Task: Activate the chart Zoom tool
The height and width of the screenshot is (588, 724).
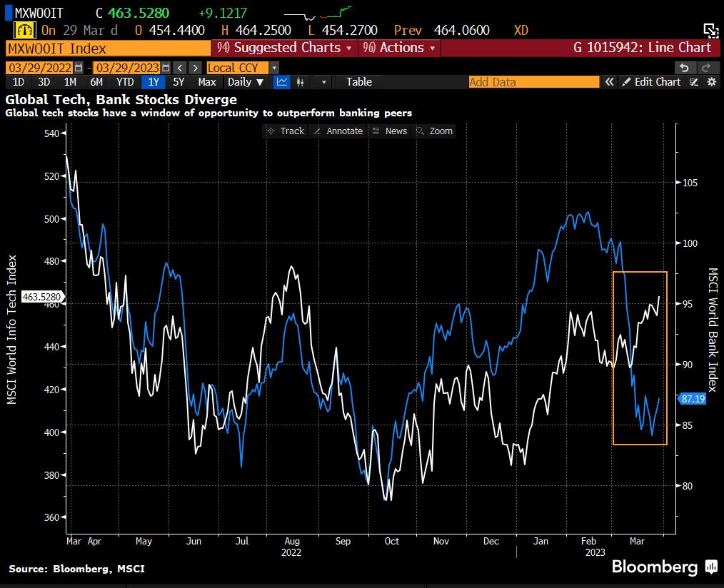Action: (x=435, y=131)
